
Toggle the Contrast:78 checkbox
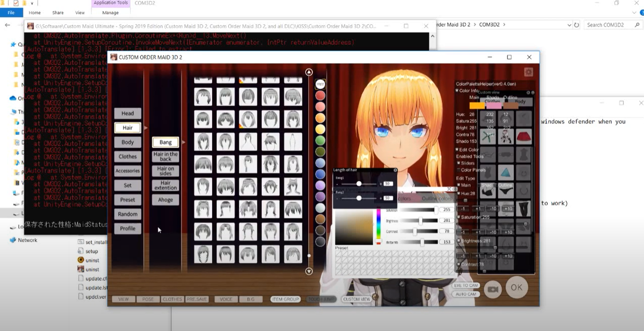(x=459, y=264)
